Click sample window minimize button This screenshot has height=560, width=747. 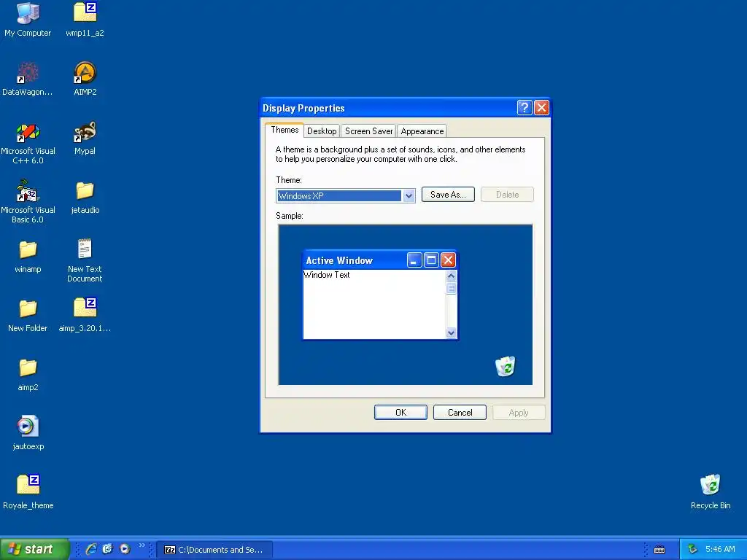click(414, 260)
